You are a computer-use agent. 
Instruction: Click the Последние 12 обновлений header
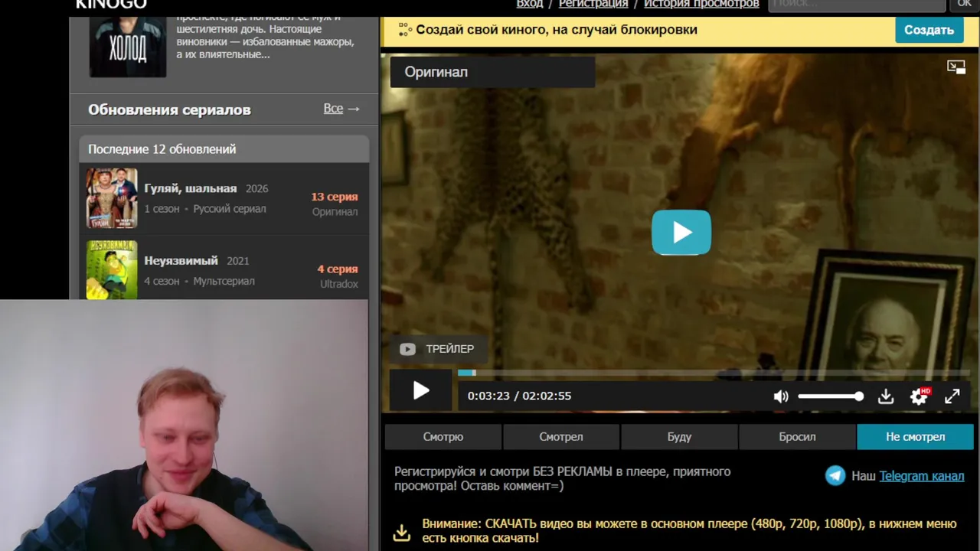point(162,149)
